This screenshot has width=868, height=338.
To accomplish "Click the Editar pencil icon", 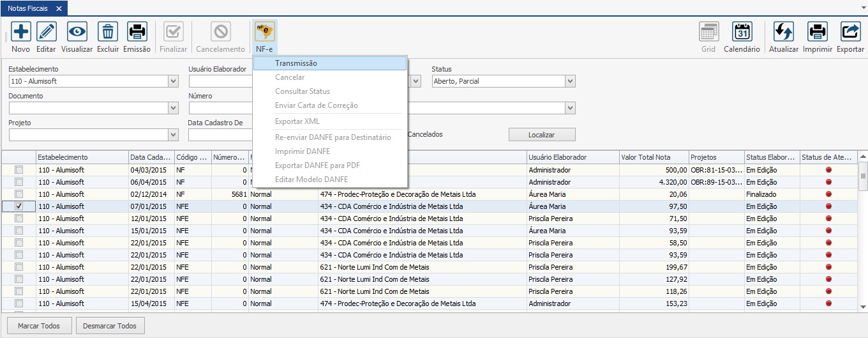I will pyautogui.click(x=46, y=31).
